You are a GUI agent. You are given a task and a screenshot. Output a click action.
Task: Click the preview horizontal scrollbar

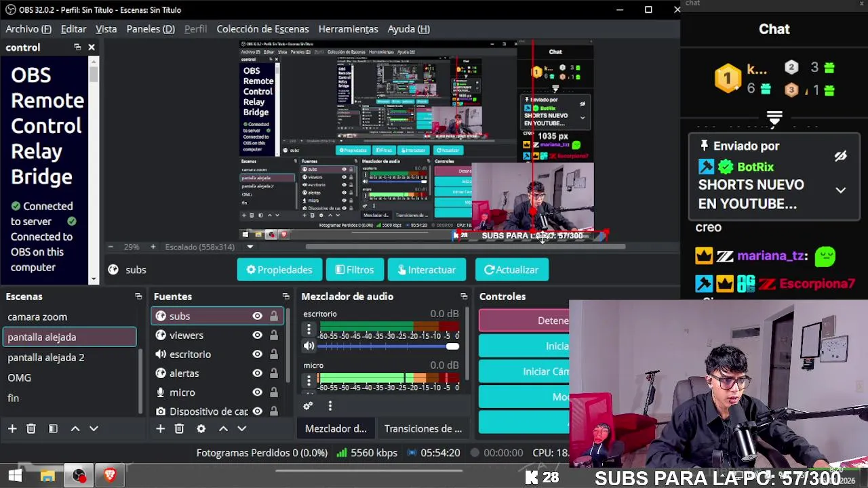pos(465,247)
